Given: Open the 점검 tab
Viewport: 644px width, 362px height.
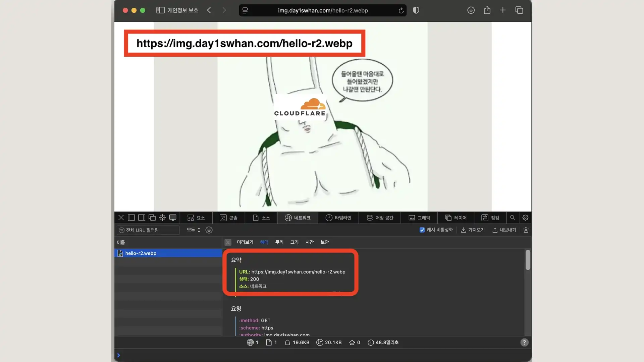Looking at the screenshot, I should (490, 218).
